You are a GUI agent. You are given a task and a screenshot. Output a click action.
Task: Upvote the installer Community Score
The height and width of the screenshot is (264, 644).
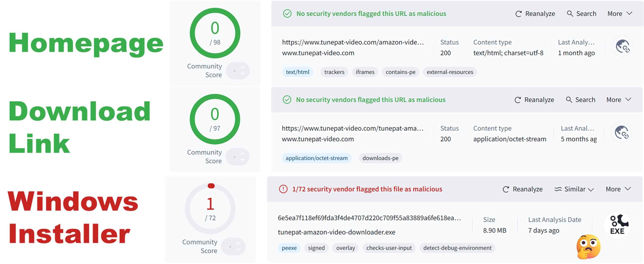tap(239, 243)
